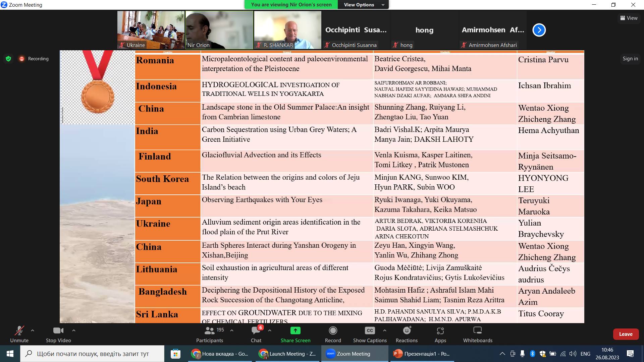Click the Zoom Meeting title bar logo
Screen dimensions: 644x362
click(4, 5)
